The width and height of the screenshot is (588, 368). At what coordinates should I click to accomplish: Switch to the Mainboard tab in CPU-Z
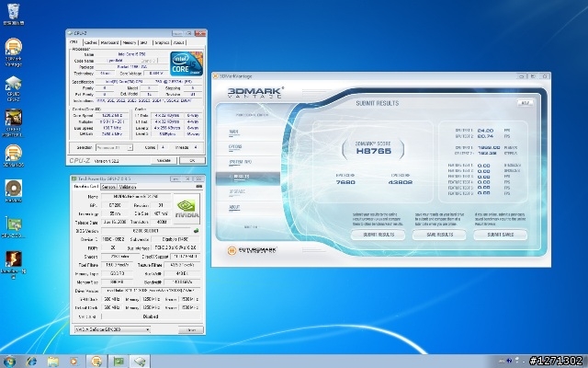tap(109, 43)
